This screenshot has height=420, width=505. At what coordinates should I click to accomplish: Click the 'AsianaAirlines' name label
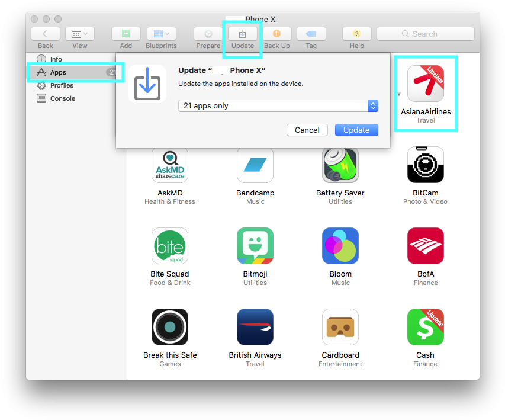[x=426, y=111]
